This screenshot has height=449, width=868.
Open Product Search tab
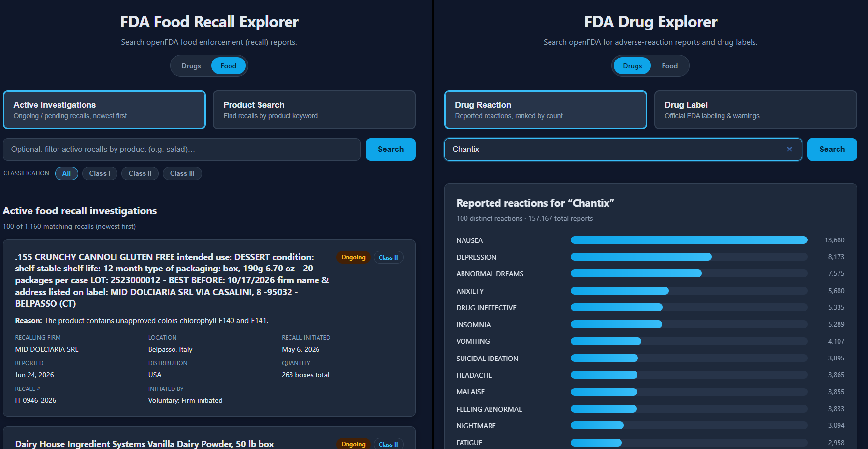coord(314,110)
